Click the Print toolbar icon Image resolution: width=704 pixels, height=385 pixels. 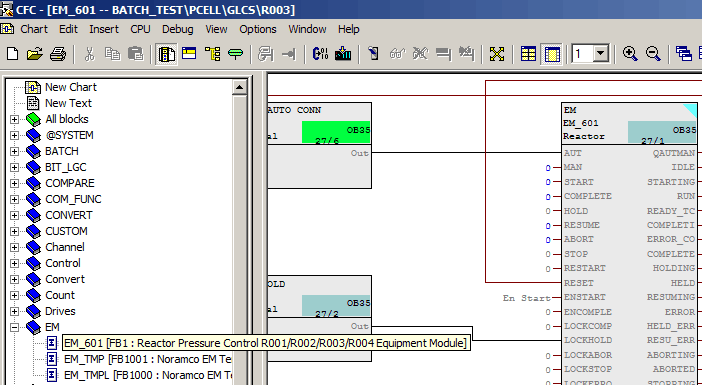coord(57,54)
